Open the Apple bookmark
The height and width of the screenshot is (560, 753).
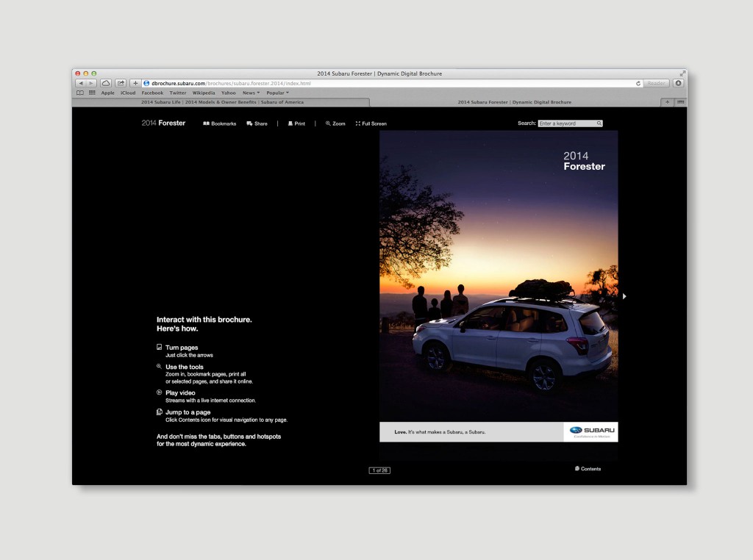[x=107, y=93]
